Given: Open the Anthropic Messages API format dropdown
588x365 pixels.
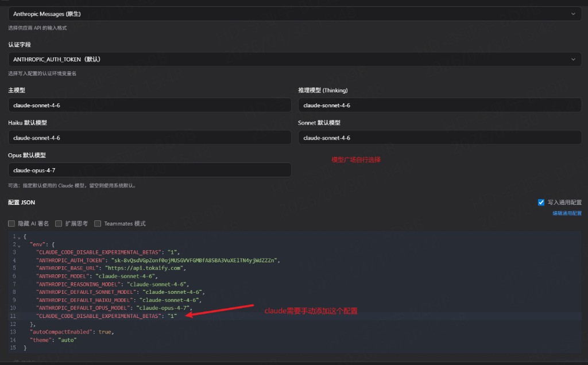Looking at the screenshot, I should point(295,14).
